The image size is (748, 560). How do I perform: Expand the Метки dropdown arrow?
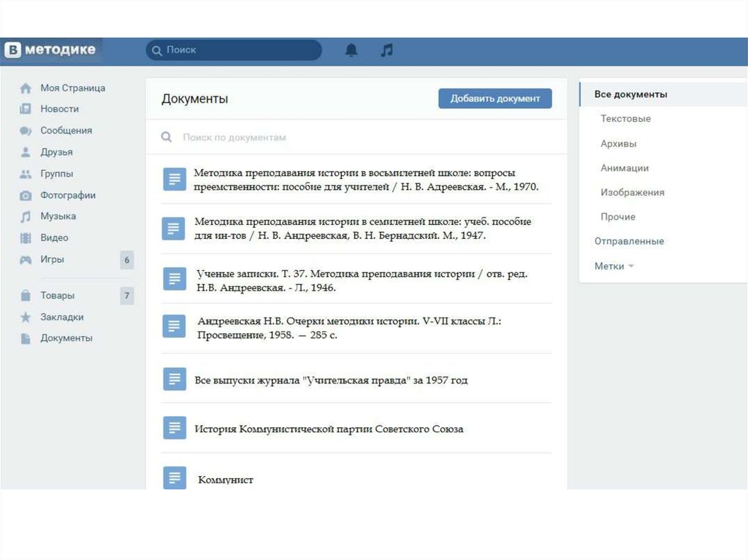(x=631, y=266)
